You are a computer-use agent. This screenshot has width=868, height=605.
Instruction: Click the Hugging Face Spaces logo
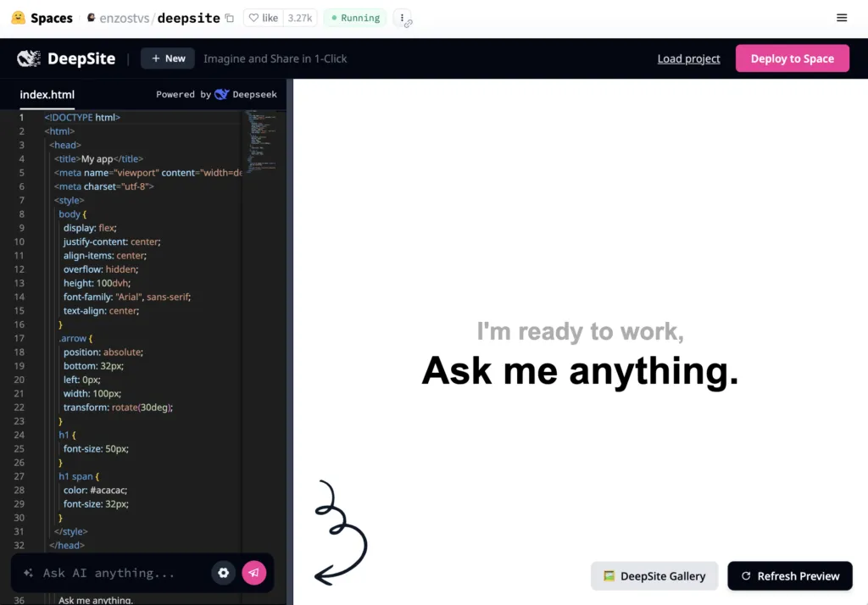[19, 18]
